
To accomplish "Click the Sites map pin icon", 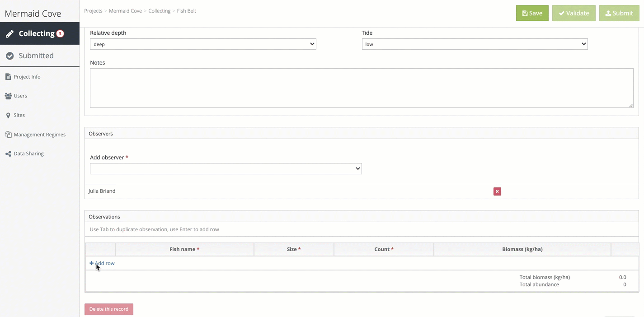I will point(8,115).
